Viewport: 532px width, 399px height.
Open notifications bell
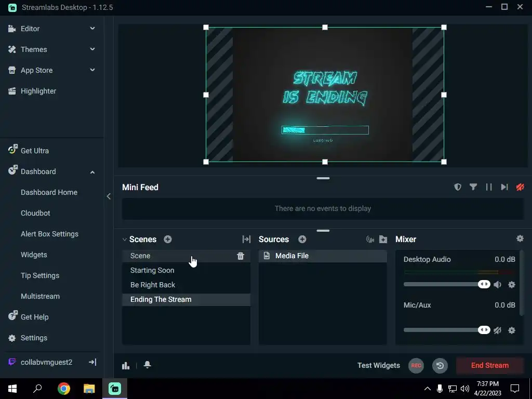click(147, 365)
